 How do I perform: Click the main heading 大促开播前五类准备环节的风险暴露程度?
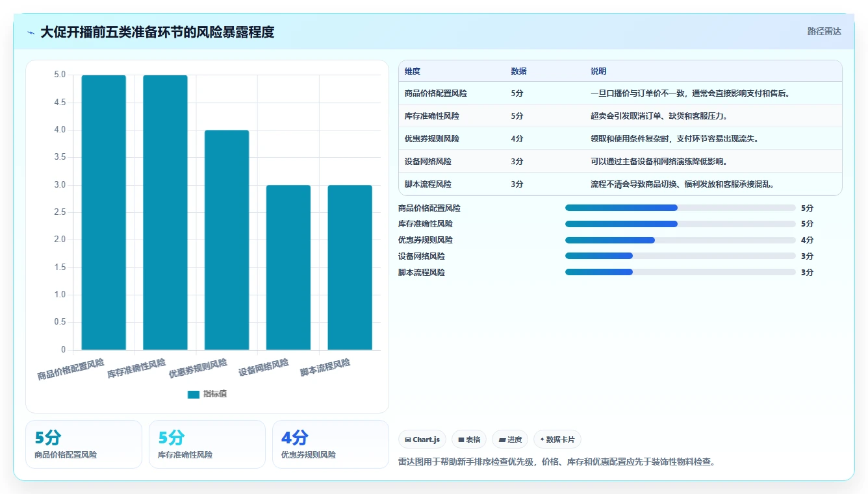(x=157, y=32)
